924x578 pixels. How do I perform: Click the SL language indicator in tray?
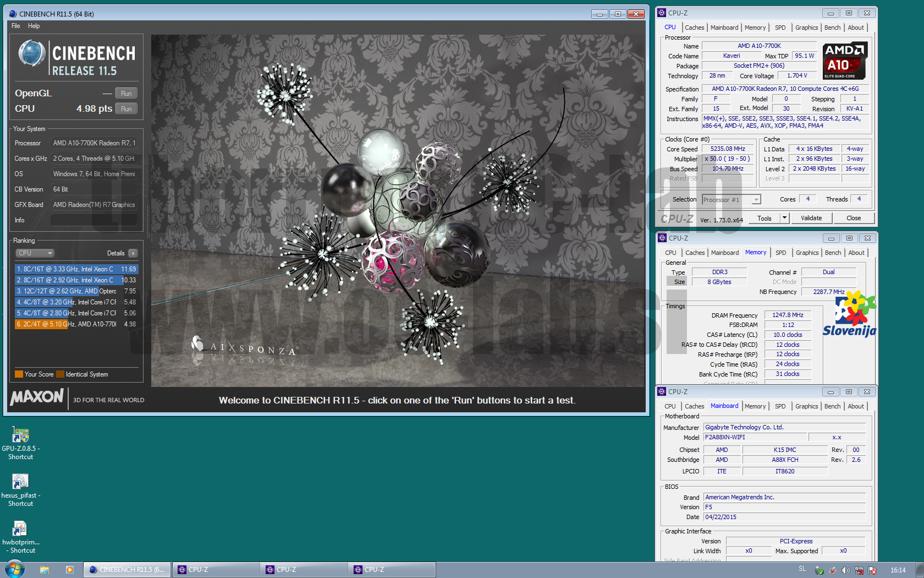pyautogui.click(x=802, y=569)
